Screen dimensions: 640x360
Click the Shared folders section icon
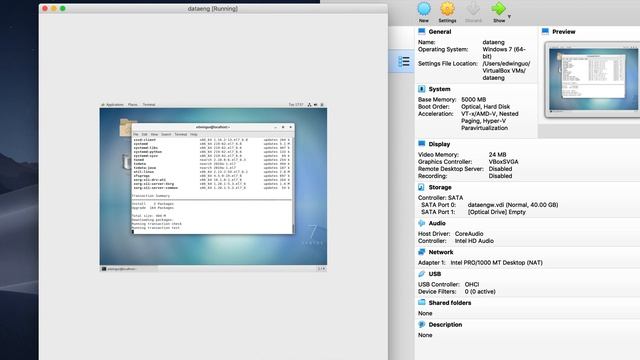[x=422, y=302]
